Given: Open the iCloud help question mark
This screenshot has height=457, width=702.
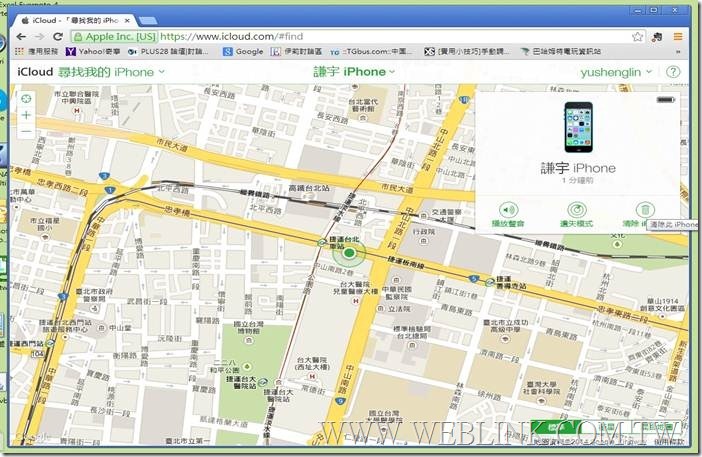Looking at the screenshot, I should click(673, 72).
